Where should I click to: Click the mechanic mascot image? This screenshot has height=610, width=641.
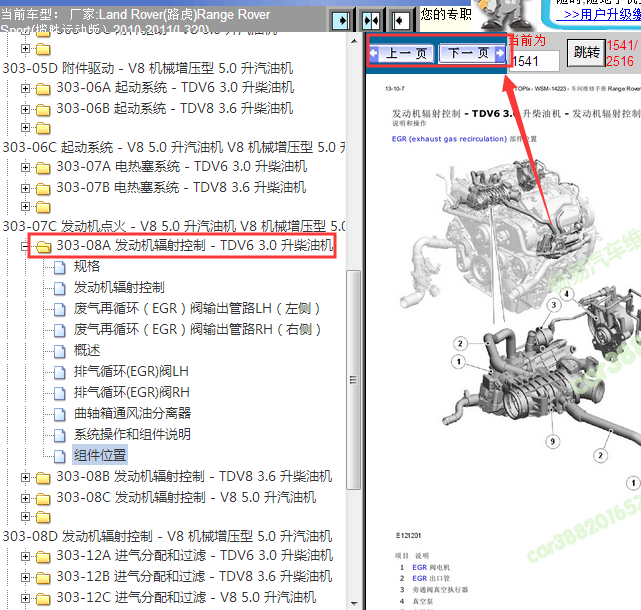point(507,14)
